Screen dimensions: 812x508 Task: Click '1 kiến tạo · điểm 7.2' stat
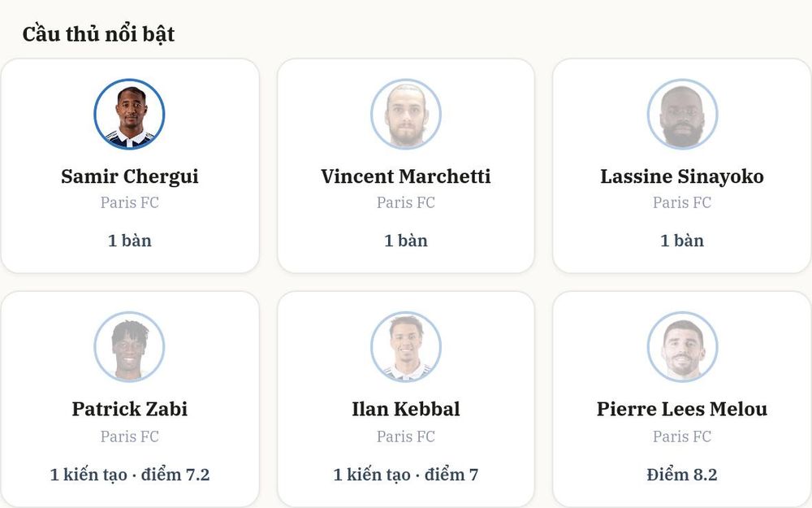click(129, 475)
